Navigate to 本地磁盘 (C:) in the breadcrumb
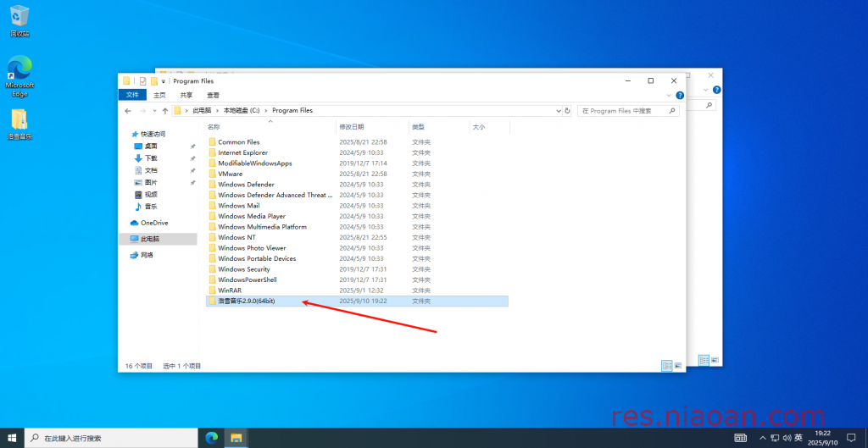Viewport: 868px width, 448px height. tap(242, 111)
